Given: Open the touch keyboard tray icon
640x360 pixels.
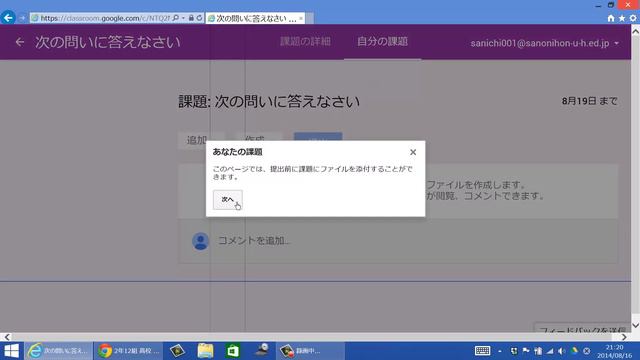Looking at the screenshot, I should 482,351.
